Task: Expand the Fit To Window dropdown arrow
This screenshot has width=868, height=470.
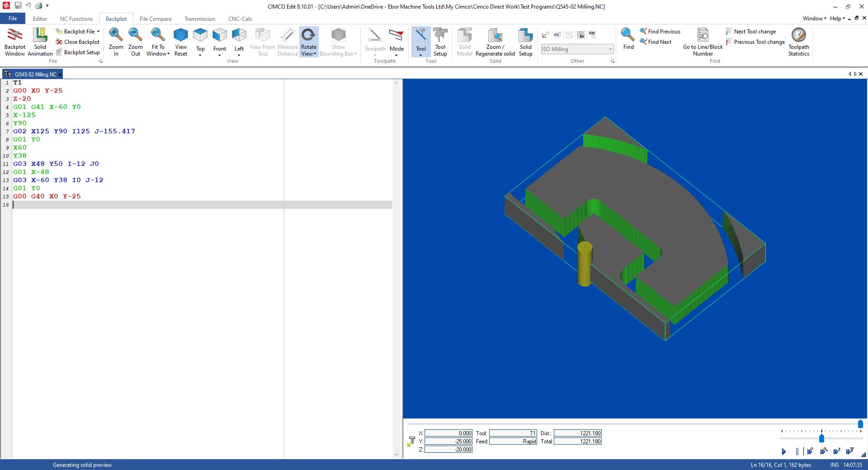Action: point(168,54)
